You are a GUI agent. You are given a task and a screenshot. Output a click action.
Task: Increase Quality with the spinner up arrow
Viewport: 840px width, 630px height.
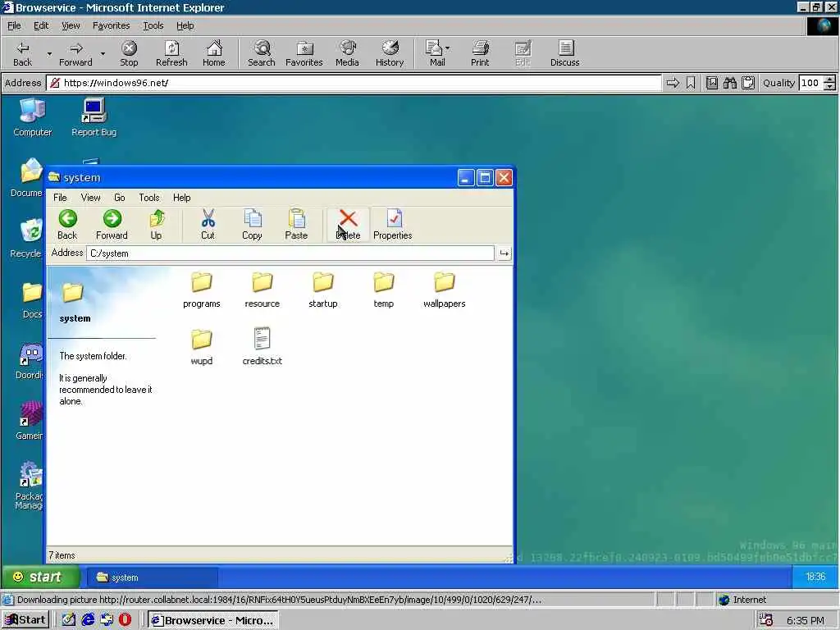point(830,80)
